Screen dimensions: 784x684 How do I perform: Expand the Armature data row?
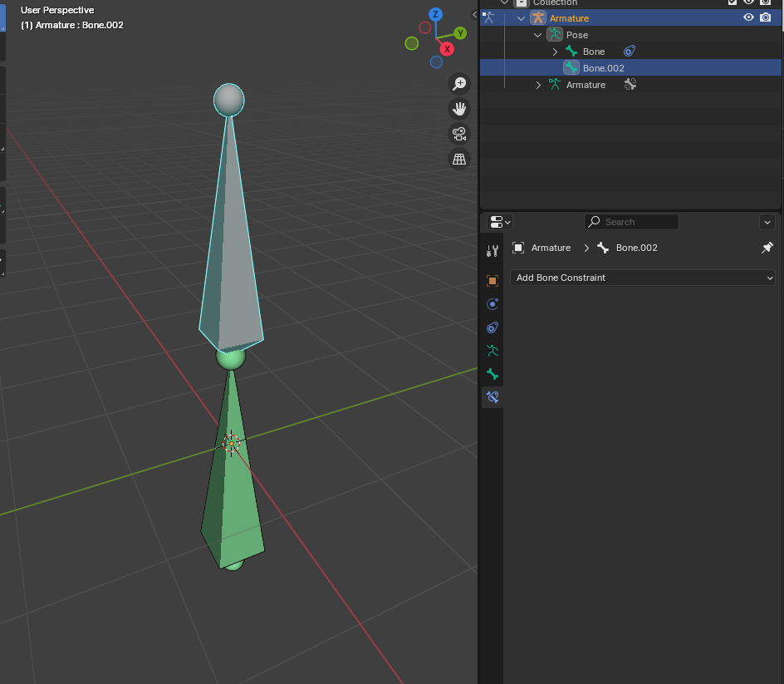(x=538, y=85)
